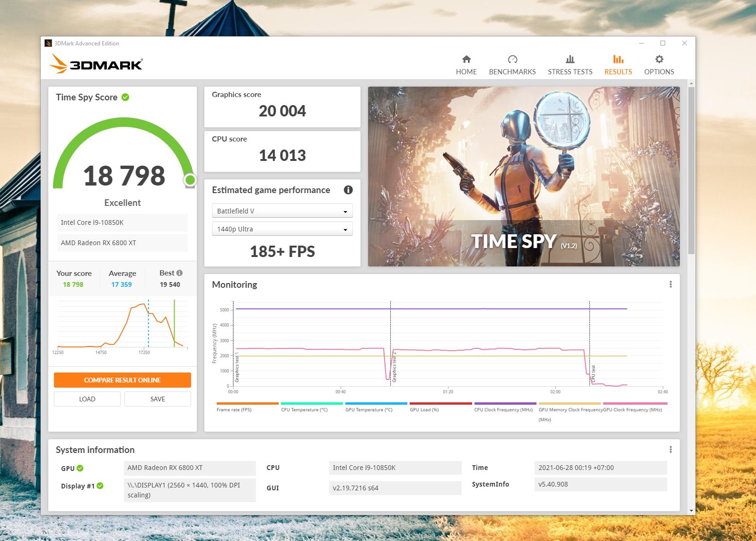This screenshot has height=541, width=756.
Task: Click the Graphics test 2 marker line
Action: pos(390,344)
